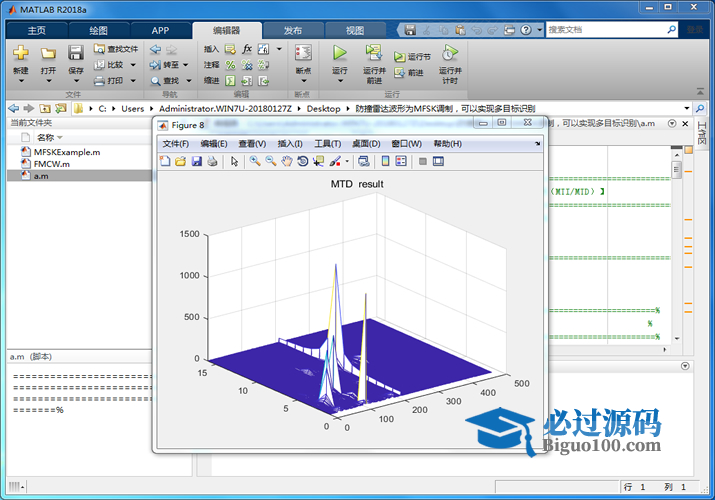715x500 pixels.
Task: Click the Find Files (查找文件) button
Action: [116, 48]
